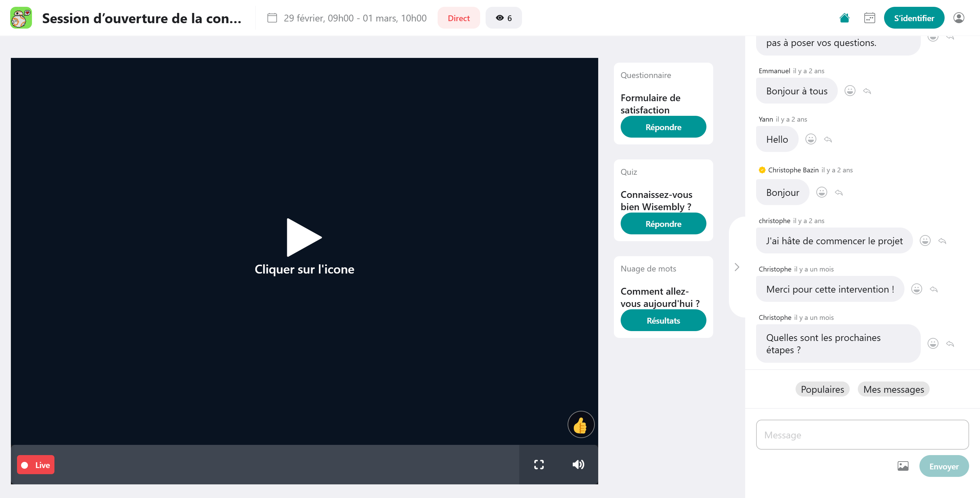
Task: Toggle the Mes messages filter
Action: 893,389
